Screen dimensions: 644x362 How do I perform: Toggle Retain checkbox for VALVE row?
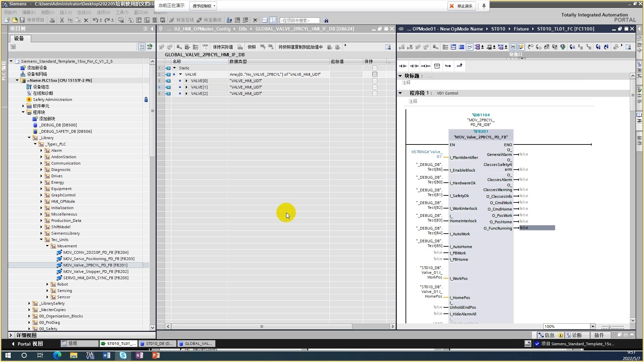[375, 74]
